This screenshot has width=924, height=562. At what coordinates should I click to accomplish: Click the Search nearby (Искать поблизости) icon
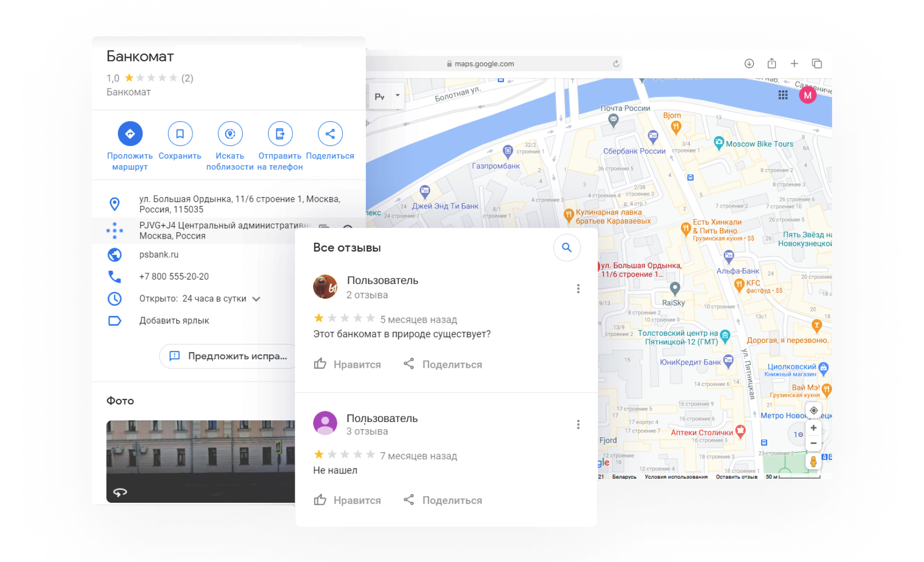[x=230, y=134]
